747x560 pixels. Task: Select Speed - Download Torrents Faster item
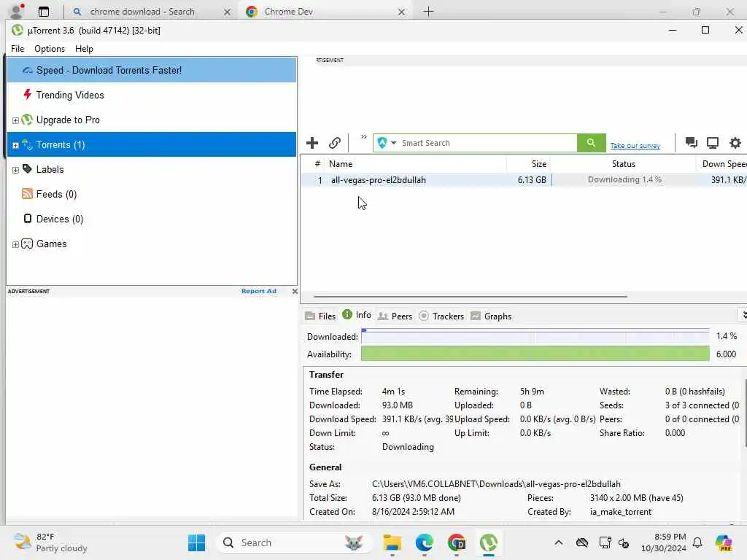click(152, 70)
